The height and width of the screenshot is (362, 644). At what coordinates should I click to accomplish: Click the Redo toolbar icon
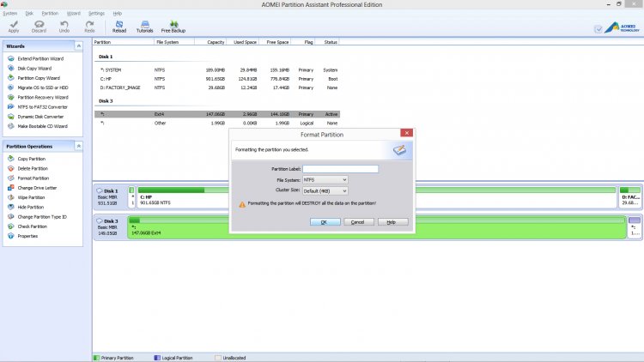click(x=89, y=27)
